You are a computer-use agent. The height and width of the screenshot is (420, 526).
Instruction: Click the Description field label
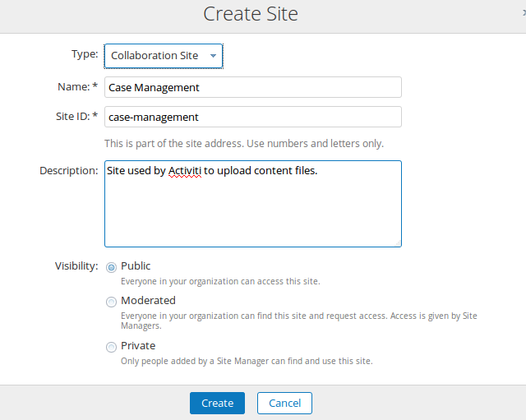[x=69, y=171]
